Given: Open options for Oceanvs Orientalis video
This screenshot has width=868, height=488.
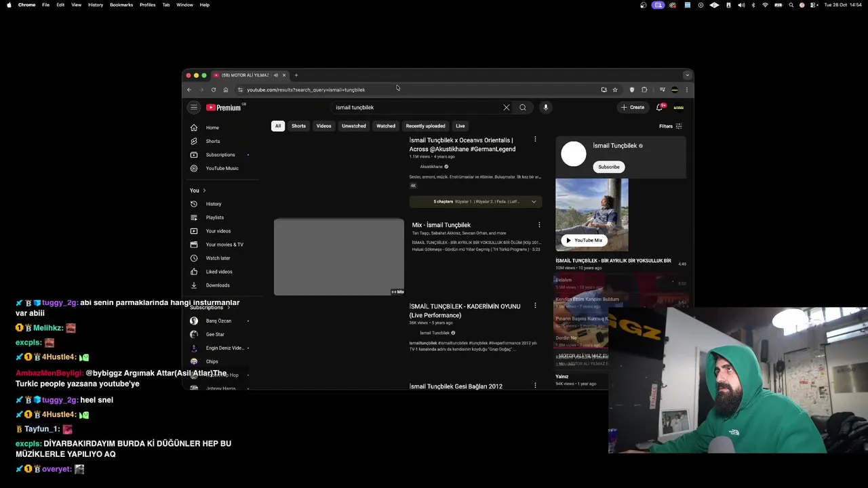Looking at the screenshot, I should tap(535, 140).
